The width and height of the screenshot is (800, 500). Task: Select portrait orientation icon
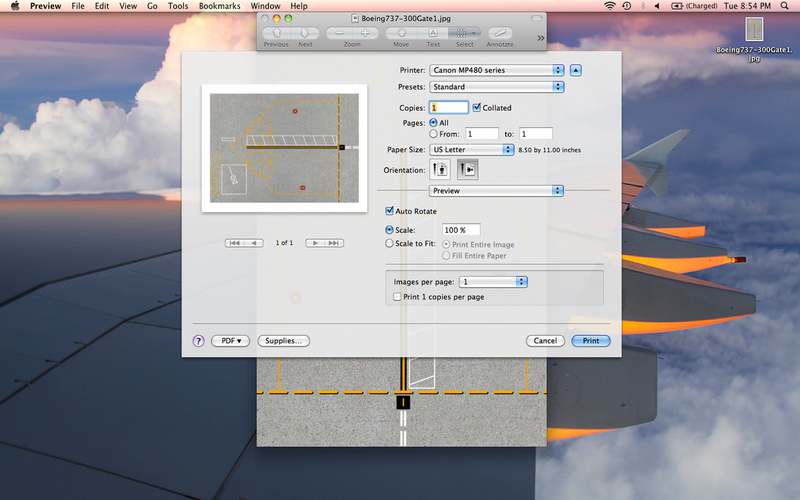pos(439,170)
